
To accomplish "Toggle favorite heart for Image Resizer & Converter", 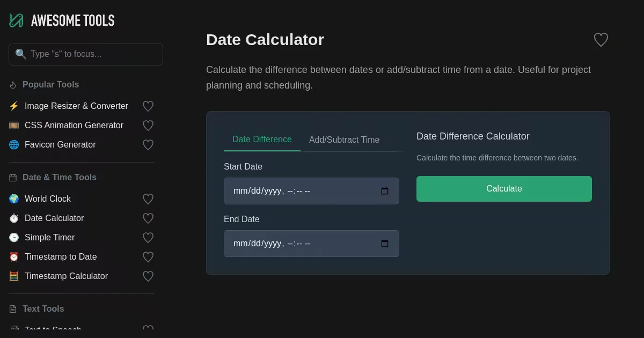I will point(148,106).
